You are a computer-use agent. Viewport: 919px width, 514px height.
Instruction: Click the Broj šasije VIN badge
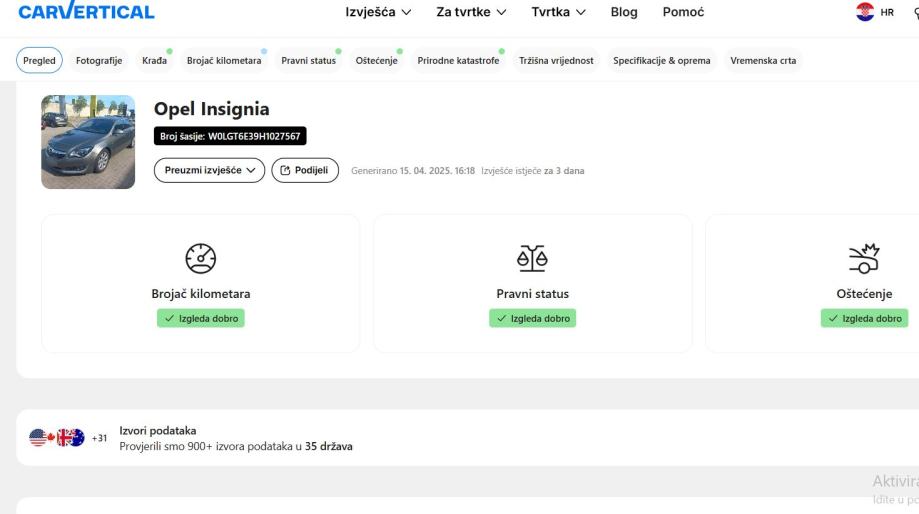[230, 136]
